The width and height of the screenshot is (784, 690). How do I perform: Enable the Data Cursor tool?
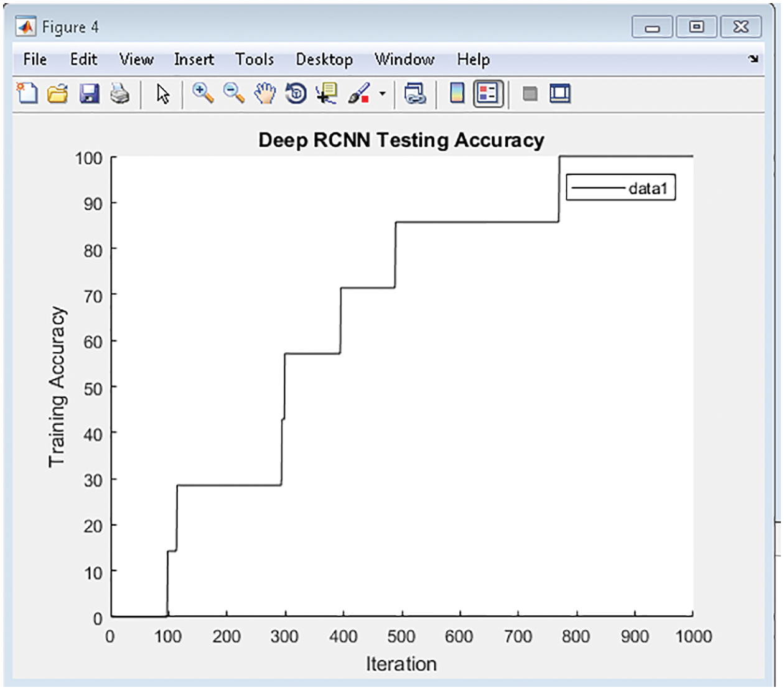pyautogui.click(x=327, y=94)
